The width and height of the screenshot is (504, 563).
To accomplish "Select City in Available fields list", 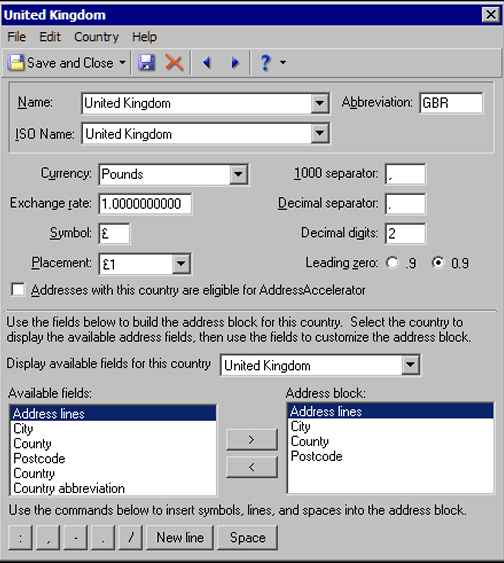I will pyautogui.click(x=113, y=429).
